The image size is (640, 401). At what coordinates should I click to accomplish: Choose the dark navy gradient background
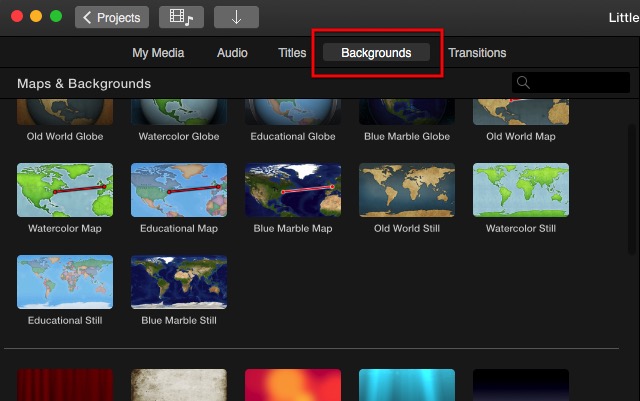pyautogui.click(x=521, y=385)
